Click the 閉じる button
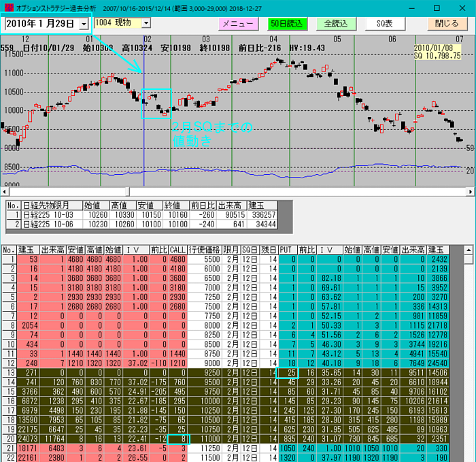The width and height of the screenshot is (476, 462). 447,24
